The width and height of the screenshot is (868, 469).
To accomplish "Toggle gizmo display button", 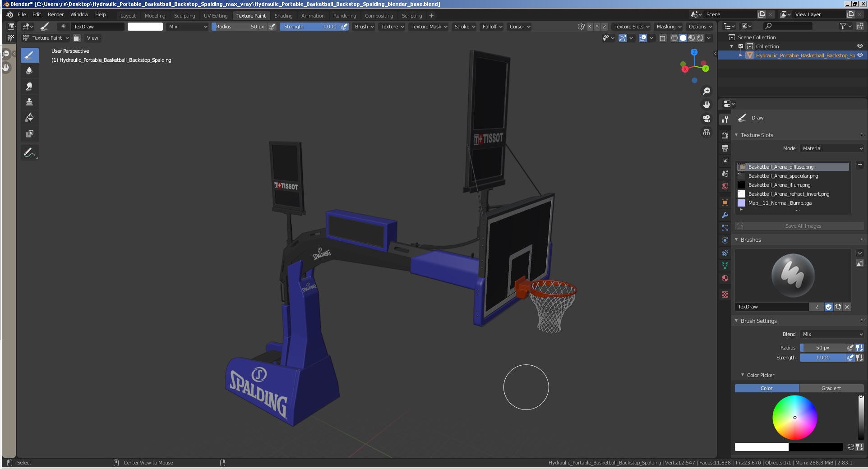I will 623,38.
